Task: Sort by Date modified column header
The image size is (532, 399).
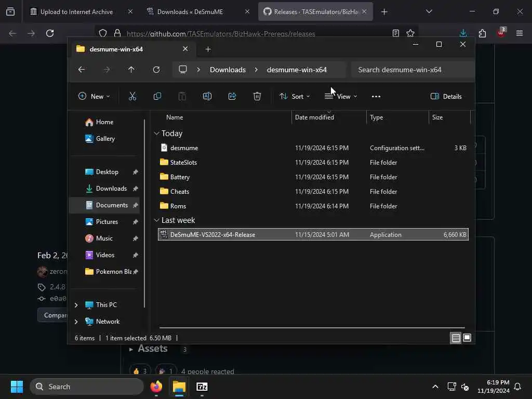Action: click(314, 117)
